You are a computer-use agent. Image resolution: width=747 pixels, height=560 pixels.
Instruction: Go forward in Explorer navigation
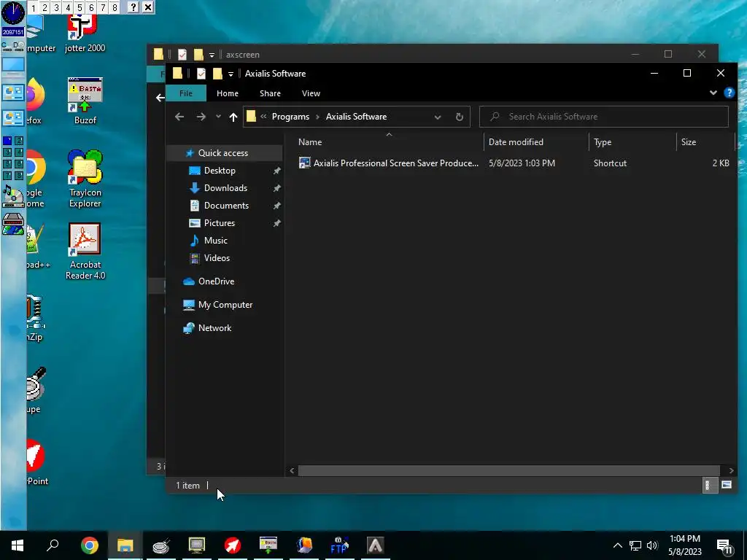(x=201, y=117)
